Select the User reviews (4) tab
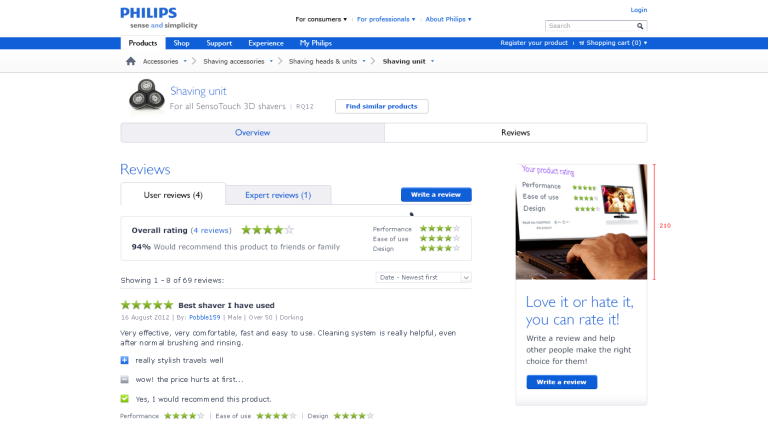 coord(173,195)
